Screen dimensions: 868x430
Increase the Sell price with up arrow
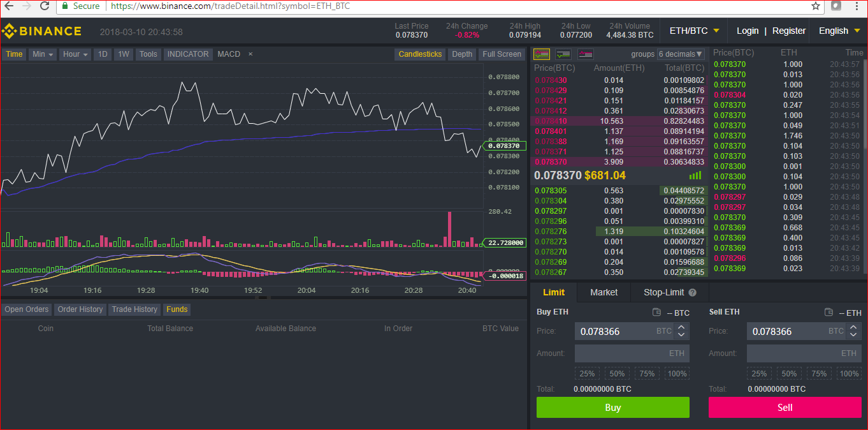point(853,327)
